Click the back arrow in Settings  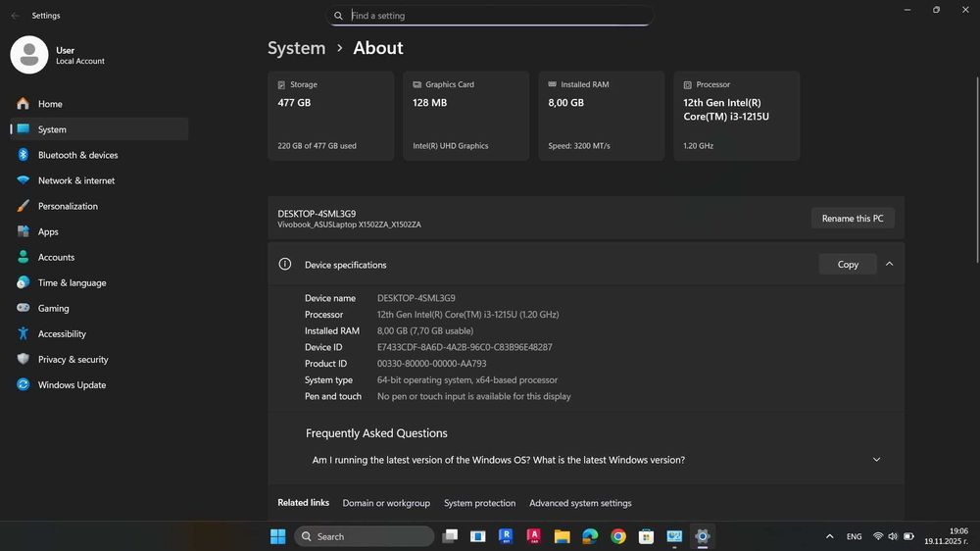(15, 16)
